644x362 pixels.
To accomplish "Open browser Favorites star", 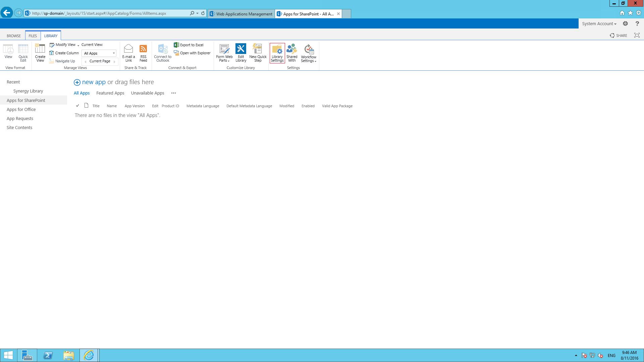I will point(630,13).
